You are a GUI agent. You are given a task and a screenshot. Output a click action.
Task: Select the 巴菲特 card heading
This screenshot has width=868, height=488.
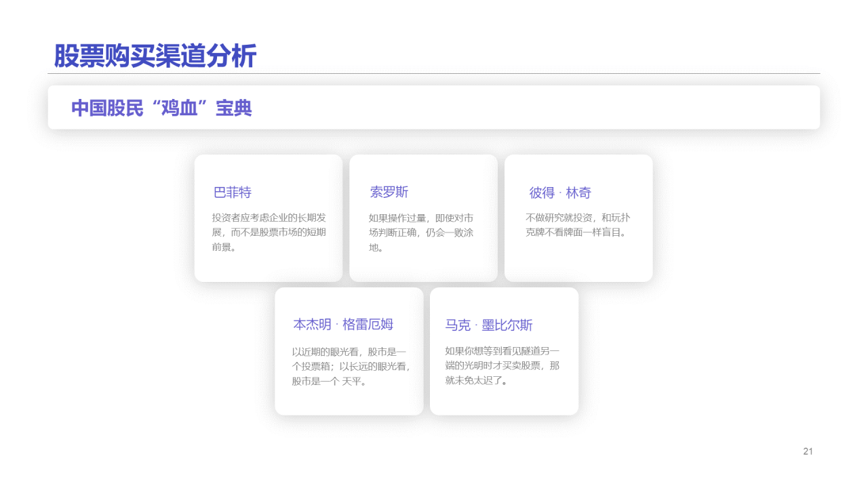coord(233,192)
